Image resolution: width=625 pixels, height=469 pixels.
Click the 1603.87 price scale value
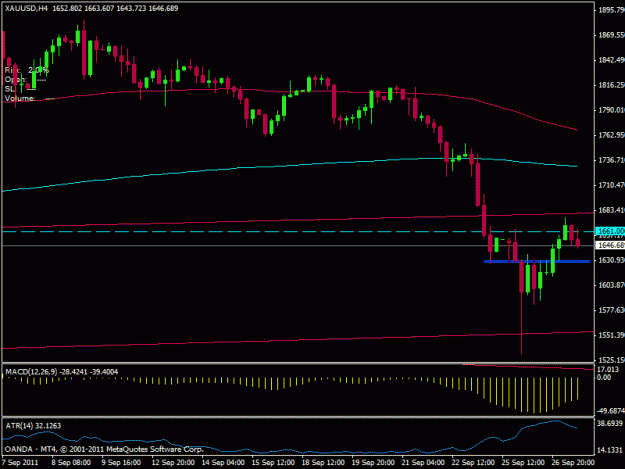coord(611,285)
